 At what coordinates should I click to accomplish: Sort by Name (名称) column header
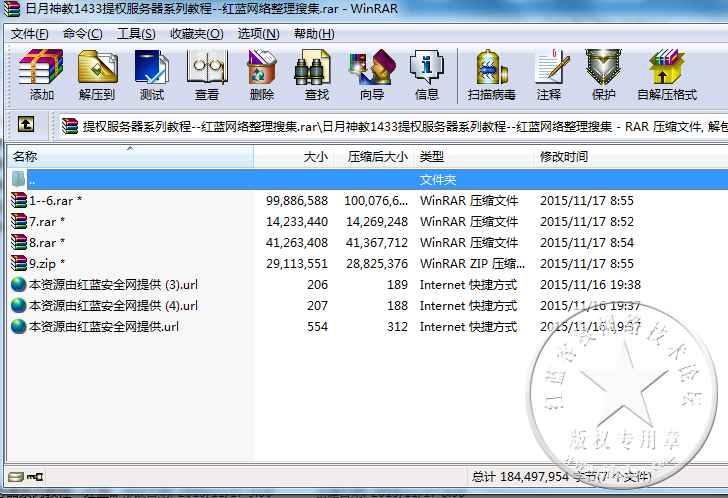[x=130, y=156]
